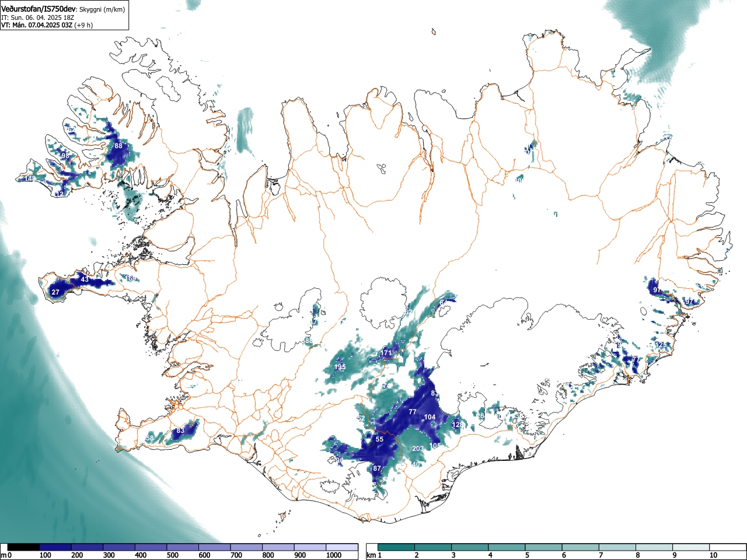
Task: Click the visibility value '27' on the map
Action: point(55,292)
